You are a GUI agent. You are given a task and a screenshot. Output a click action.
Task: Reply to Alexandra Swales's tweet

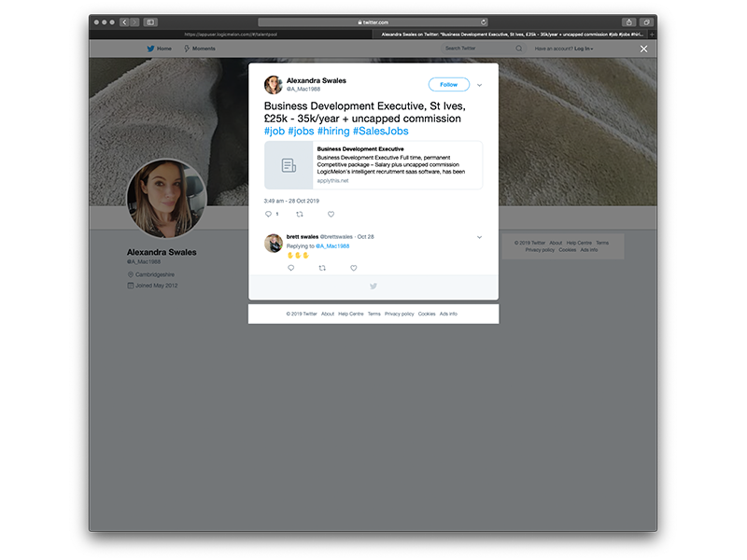(268, 215)
